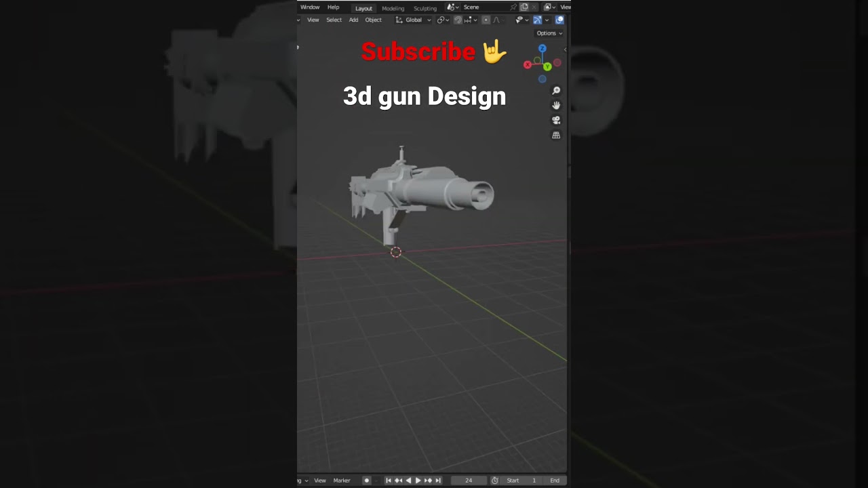Click the hand pan view icon
Viewport: 868px width, 488px height.
(x=556, y=105)
